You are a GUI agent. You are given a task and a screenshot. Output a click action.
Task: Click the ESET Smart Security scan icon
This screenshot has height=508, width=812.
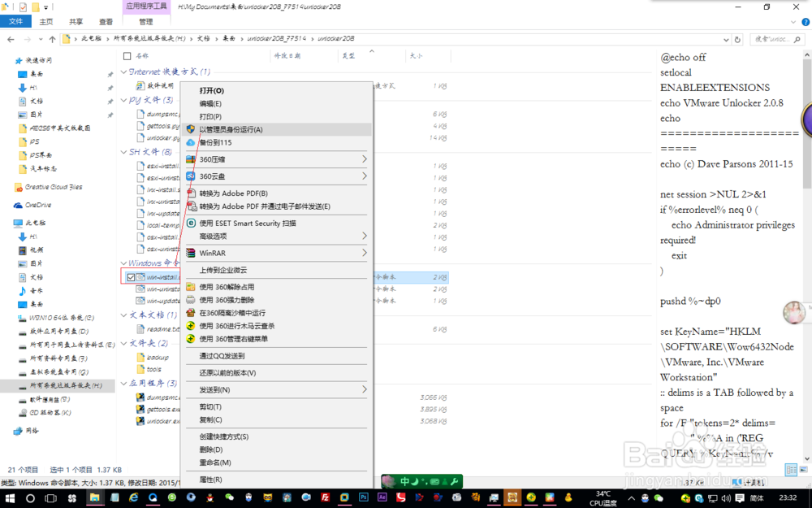tap(191, 223)
